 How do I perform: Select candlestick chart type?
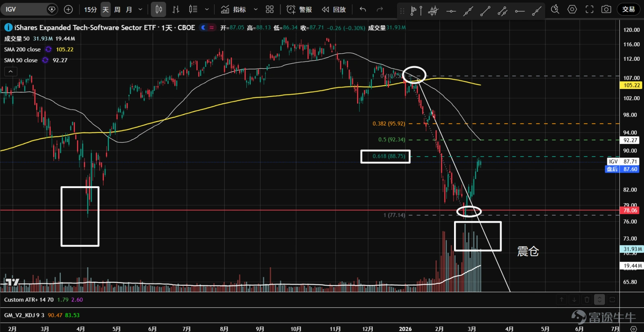click(159, 9)
